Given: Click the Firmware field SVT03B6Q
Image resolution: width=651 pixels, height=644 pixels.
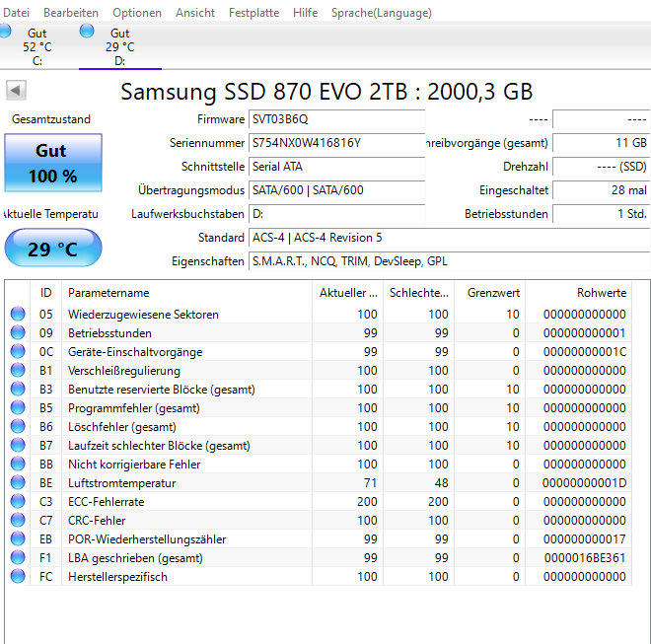Looking at the screenshot, I should 336,119.
